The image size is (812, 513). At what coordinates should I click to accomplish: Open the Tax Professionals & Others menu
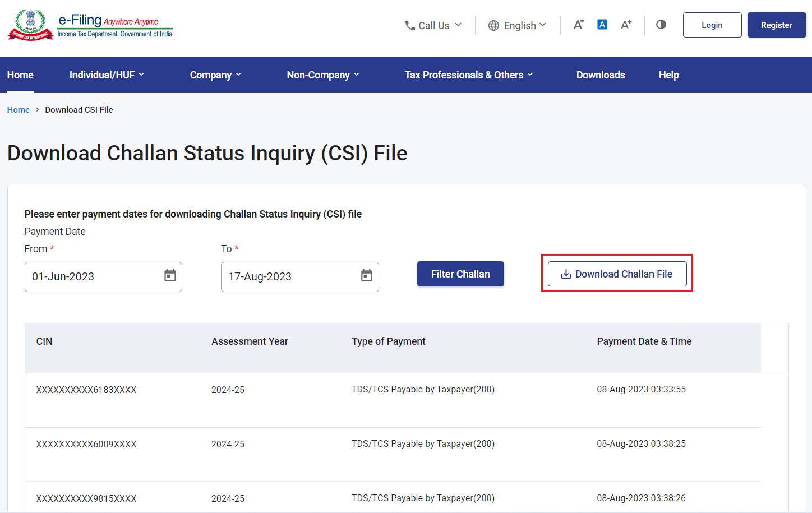(469, 75)
